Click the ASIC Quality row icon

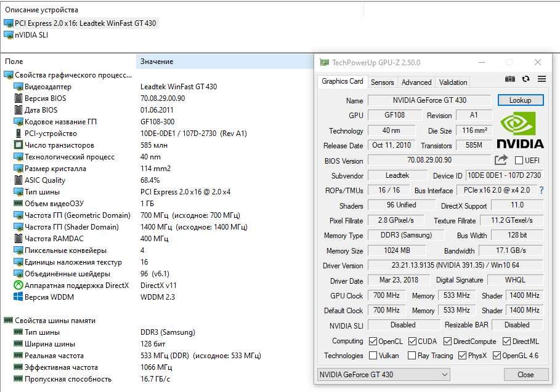coord(18,180)
